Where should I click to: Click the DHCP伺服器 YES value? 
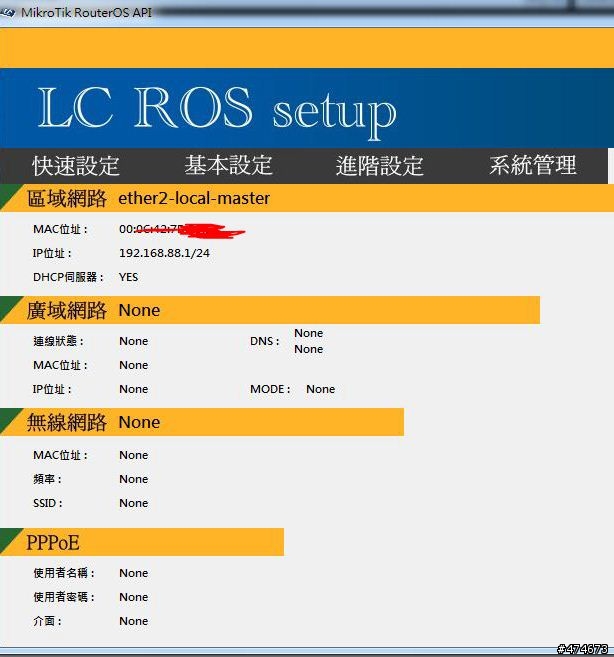point(128,277)
